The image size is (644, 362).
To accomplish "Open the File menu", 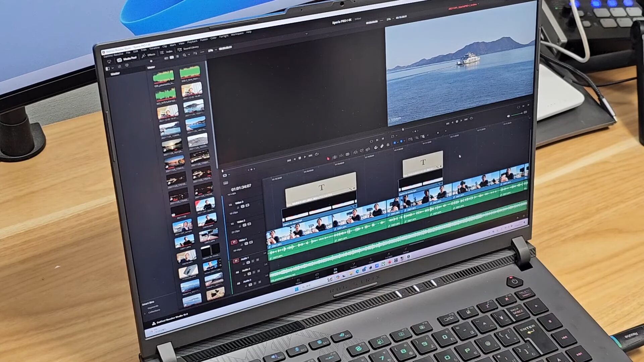I will pos(128,53).
